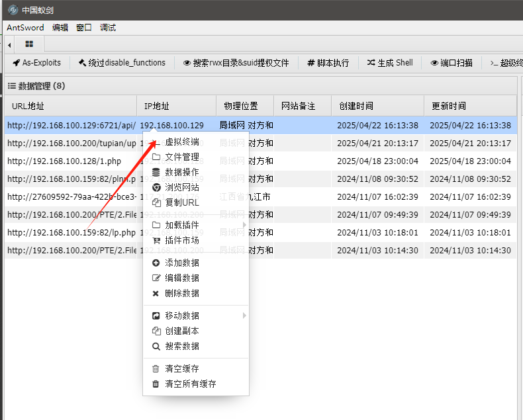Expand the 移动数据 submenu arrow
523x420 pixels.
244,315
